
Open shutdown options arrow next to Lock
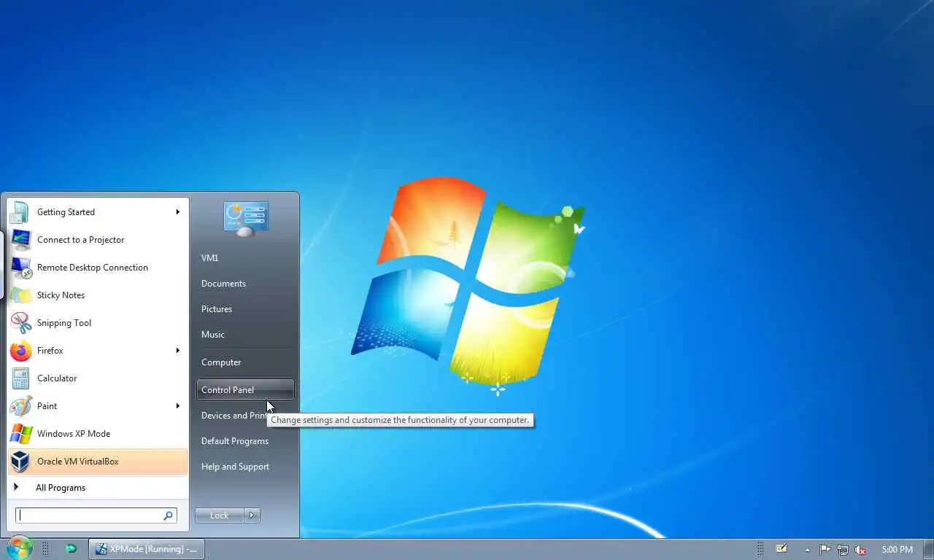[x=252, y=516]
